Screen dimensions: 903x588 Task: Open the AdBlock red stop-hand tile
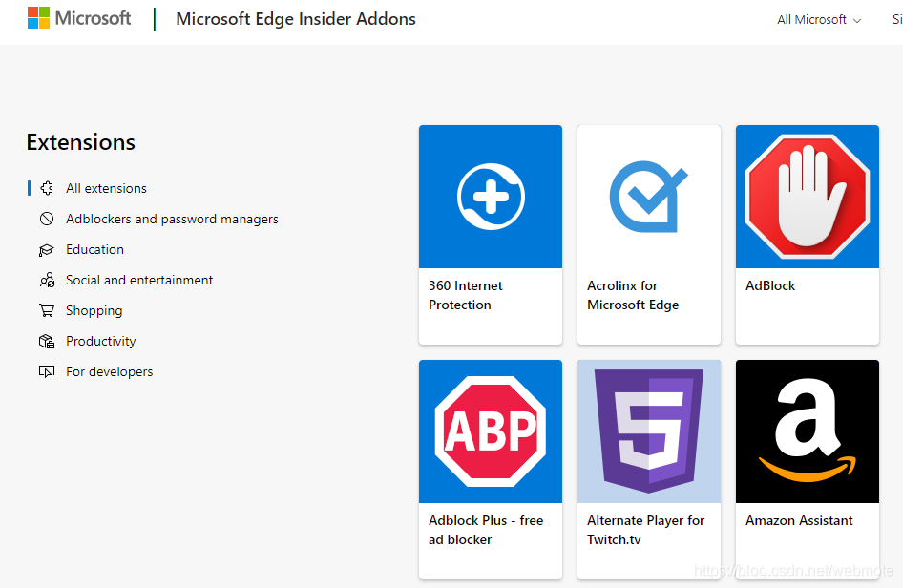(x=808, y=197)
